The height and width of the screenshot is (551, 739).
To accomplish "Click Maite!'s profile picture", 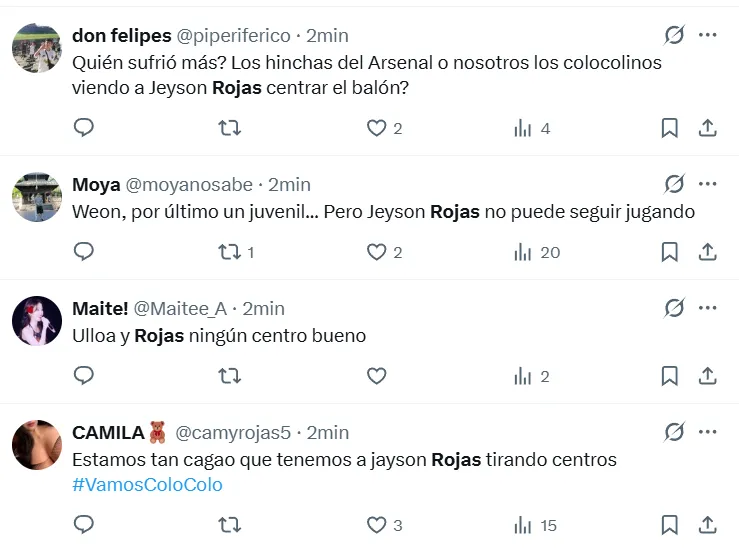I will point(37,321).
